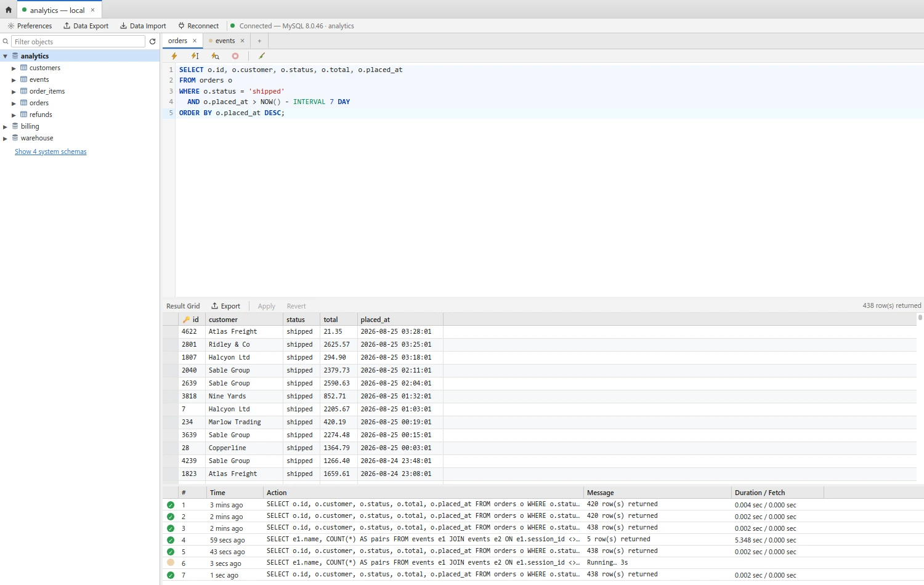Expand the orders table node
The height and width of the screenshot is (585, 924).
[x=14, y=103]
